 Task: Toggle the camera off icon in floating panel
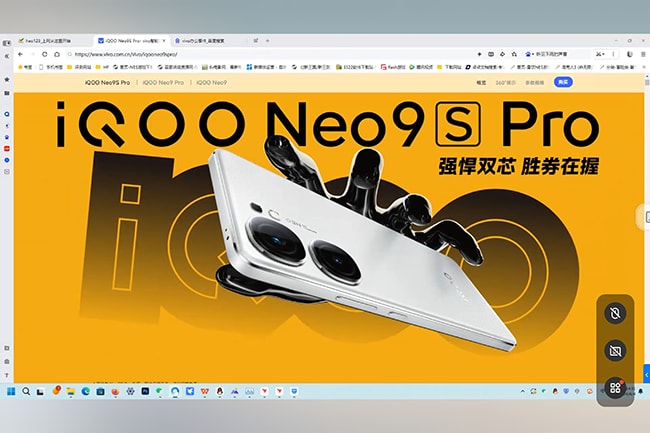pos(615,351)
